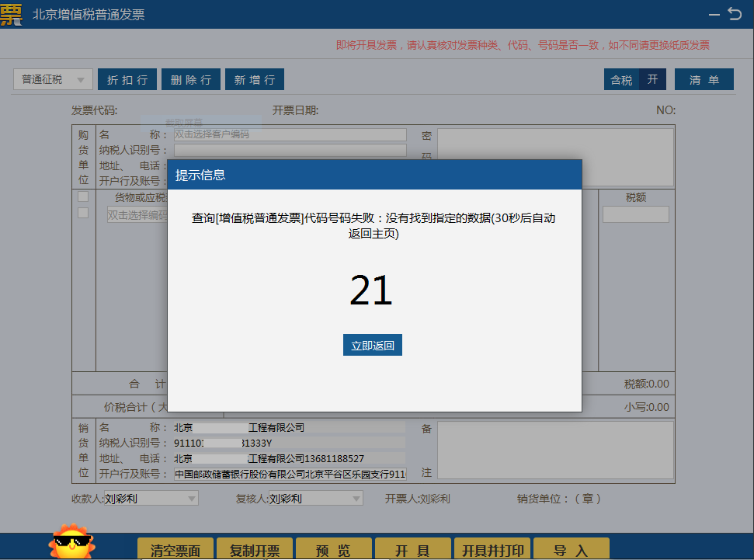Expand the 收款人 dropdown list
The width and height of the screenshot is (754, 560).
click(x=192, y=499)
